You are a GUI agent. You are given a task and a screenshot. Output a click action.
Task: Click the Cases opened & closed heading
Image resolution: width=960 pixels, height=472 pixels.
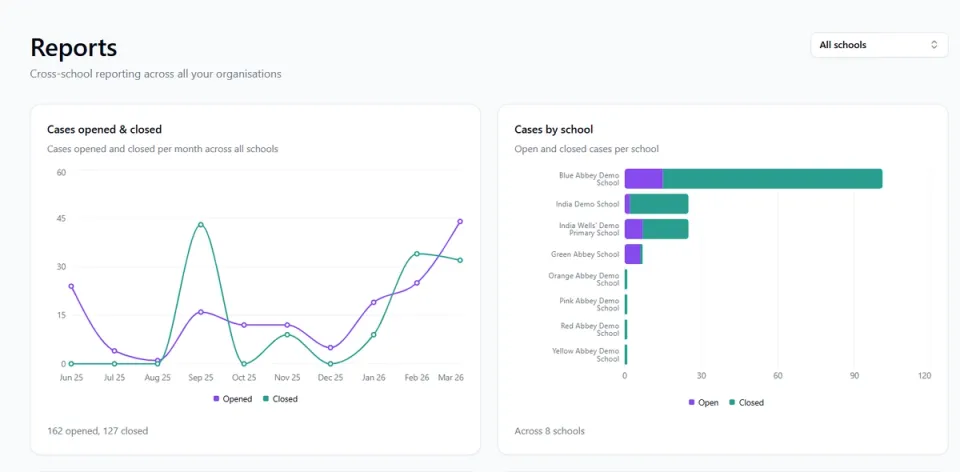[105, 129]
